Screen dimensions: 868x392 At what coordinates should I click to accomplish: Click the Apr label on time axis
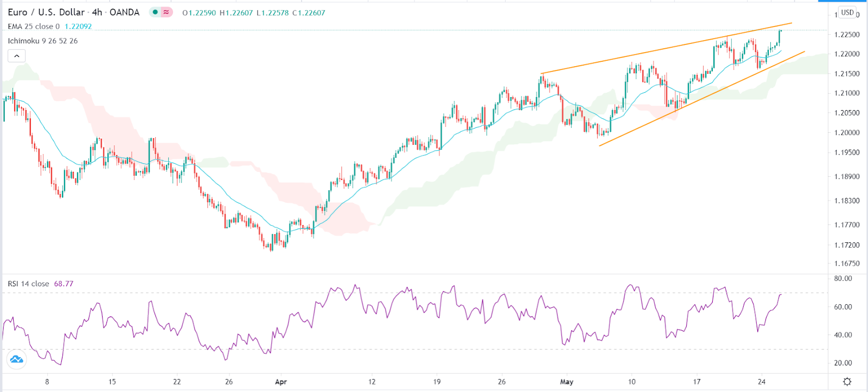coord(280,382)
